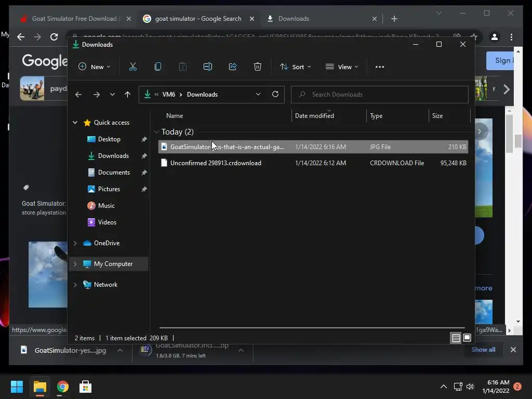Open Music folder in sidebar

[106, 206]
